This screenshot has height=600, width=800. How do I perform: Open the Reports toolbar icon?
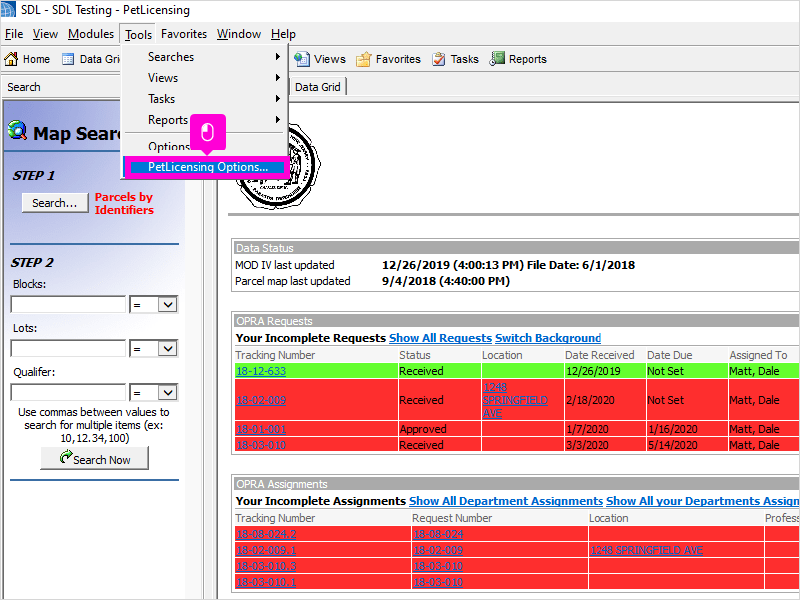[497, 59]
